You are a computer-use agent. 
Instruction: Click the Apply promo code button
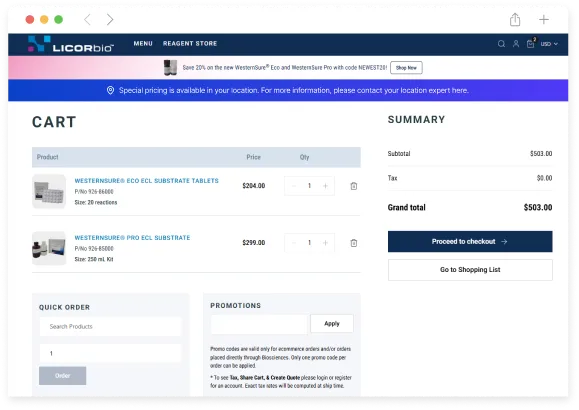tap(332, 324)
